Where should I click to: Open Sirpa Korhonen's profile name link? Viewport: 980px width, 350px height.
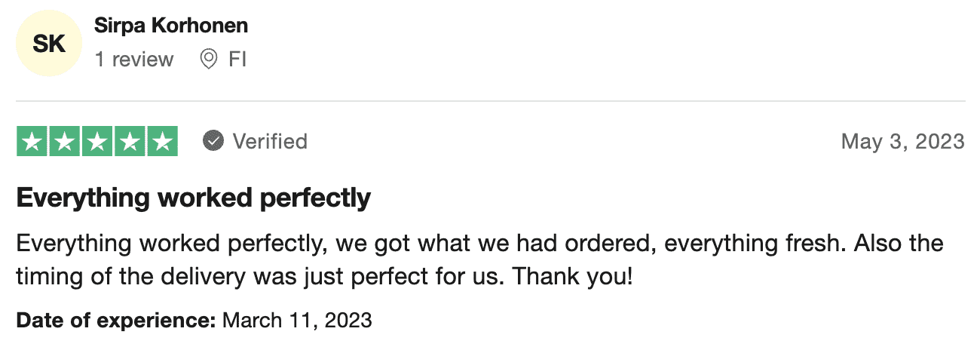click(x=171, y=26)
